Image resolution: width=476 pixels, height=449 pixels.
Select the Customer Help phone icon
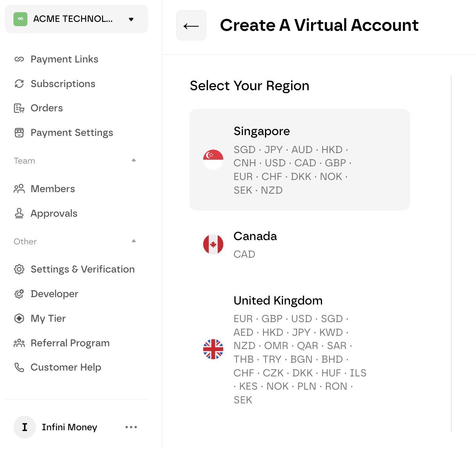pyautogui.click(x=19, y=367)
